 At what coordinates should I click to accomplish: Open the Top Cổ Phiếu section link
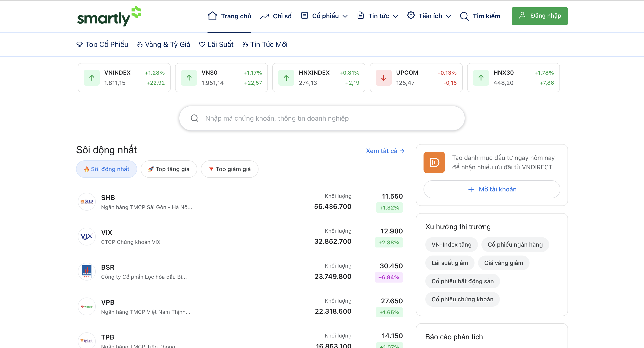pos(102,44)
